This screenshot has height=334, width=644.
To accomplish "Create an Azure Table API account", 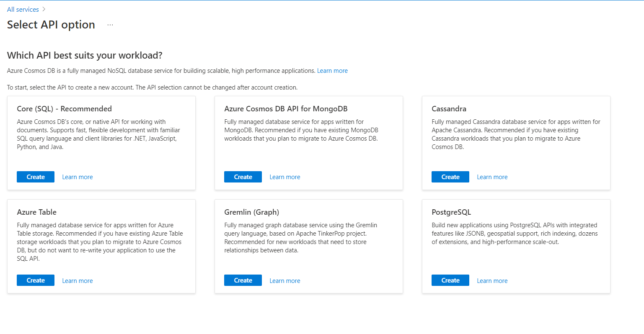I will coord(36,280).
